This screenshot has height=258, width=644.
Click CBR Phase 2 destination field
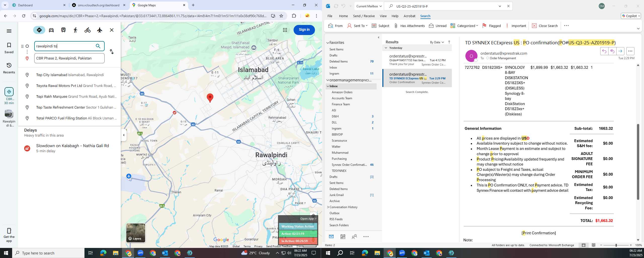(x=69, y=58)
